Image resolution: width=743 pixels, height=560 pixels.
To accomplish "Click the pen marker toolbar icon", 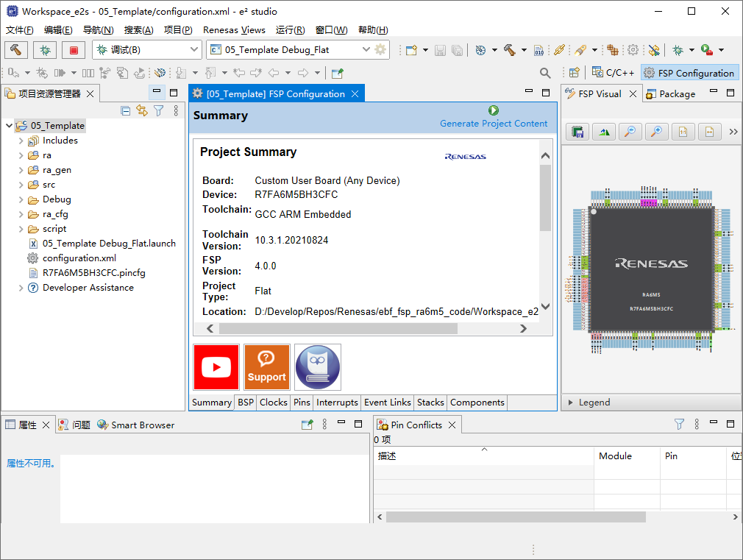I will tap(580, 50).
